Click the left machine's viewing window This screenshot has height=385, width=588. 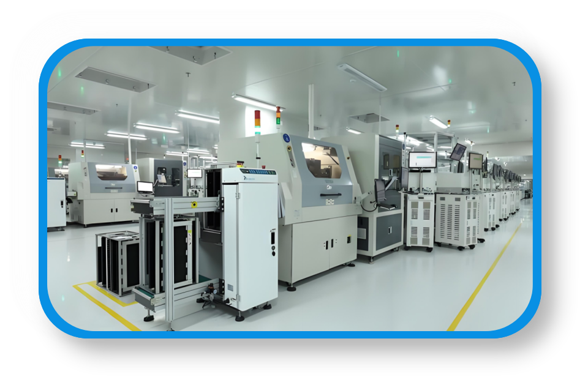pos(111,172)
